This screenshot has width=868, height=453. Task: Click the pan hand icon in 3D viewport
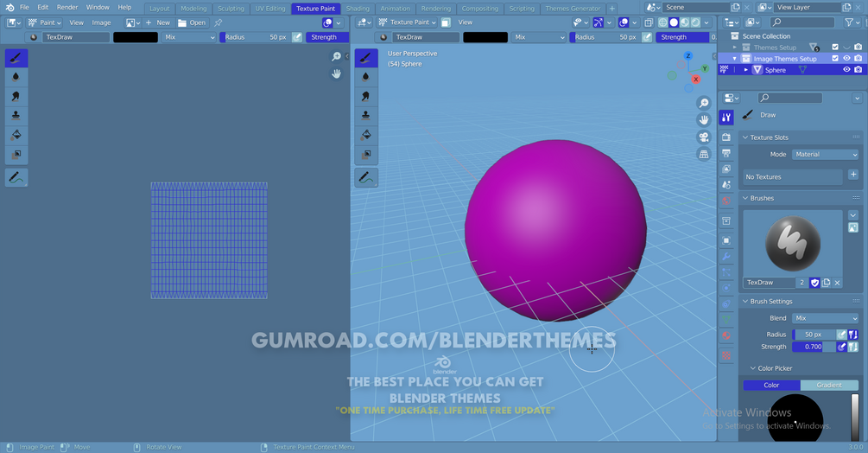tap(704, 120)
